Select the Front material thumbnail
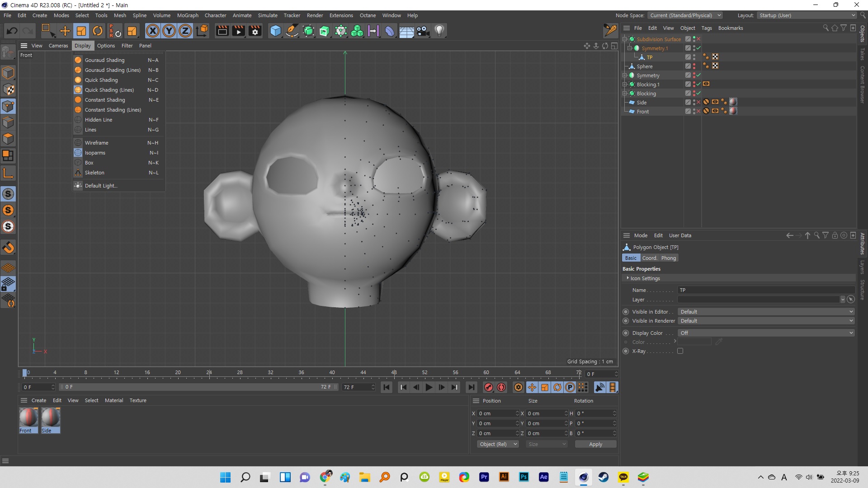This screenshot has height=488, width=868. pos(28,420)
